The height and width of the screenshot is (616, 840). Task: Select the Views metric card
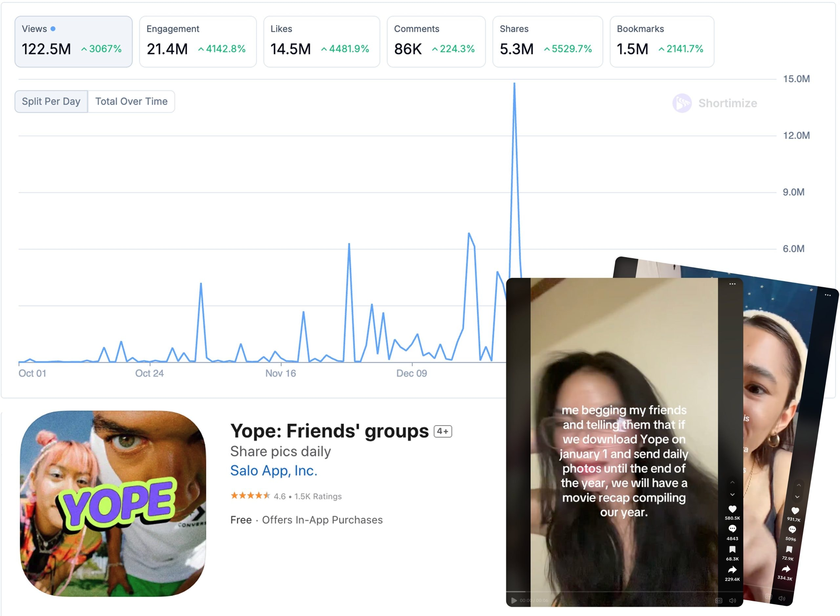click(x=73, y=41)
